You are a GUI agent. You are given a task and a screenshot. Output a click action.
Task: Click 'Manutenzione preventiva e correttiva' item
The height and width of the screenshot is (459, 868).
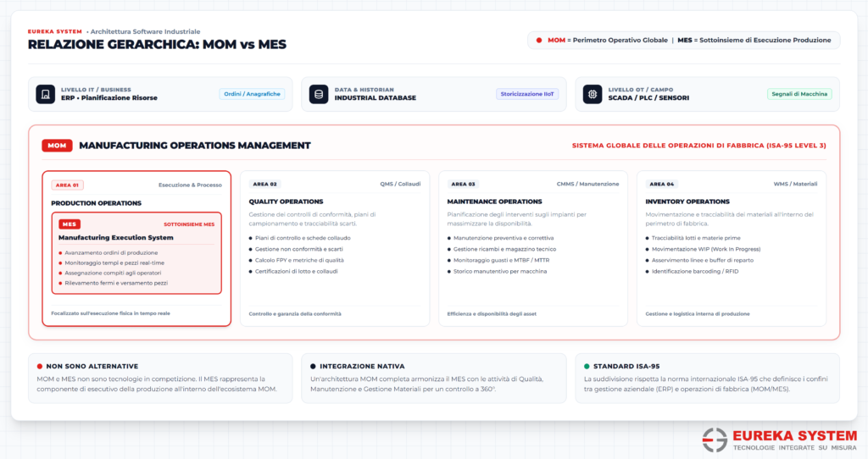[x=504, y=238]
